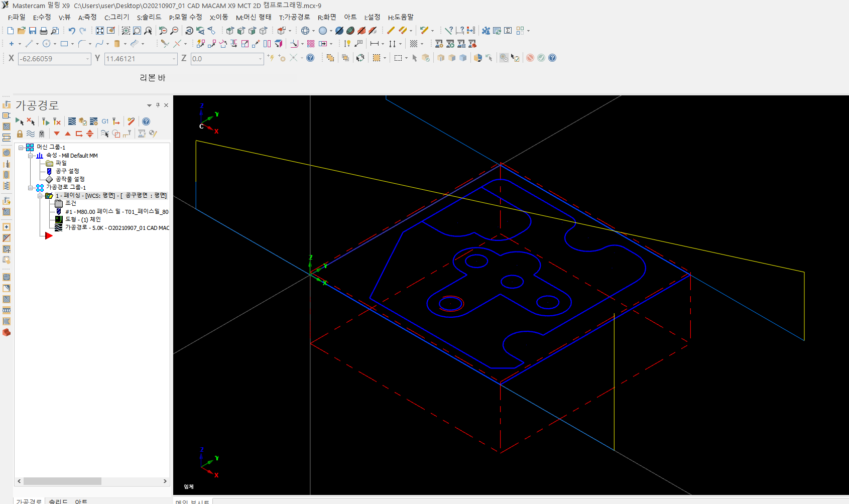Viewport: 849px width, 504px height.
Task: Click the toolpaths tree horizontal scrollbar
Action: (62, 481)
